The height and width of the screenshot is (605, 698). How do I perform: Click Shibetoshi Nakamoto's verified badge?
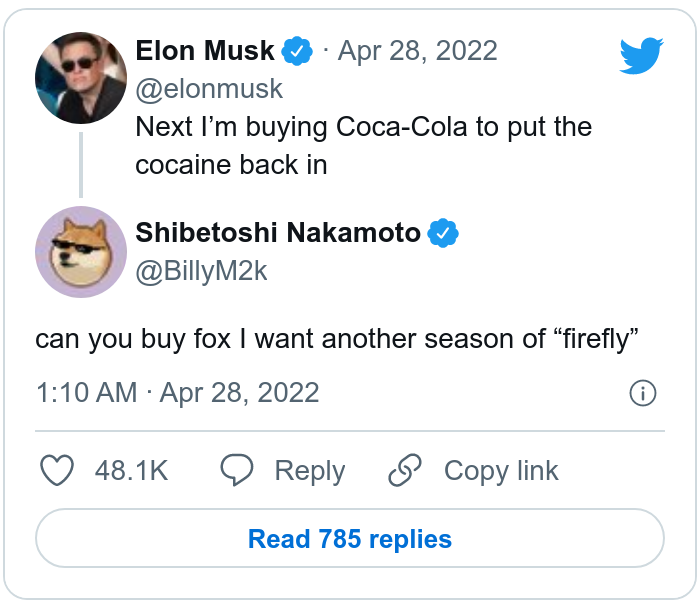443,233
